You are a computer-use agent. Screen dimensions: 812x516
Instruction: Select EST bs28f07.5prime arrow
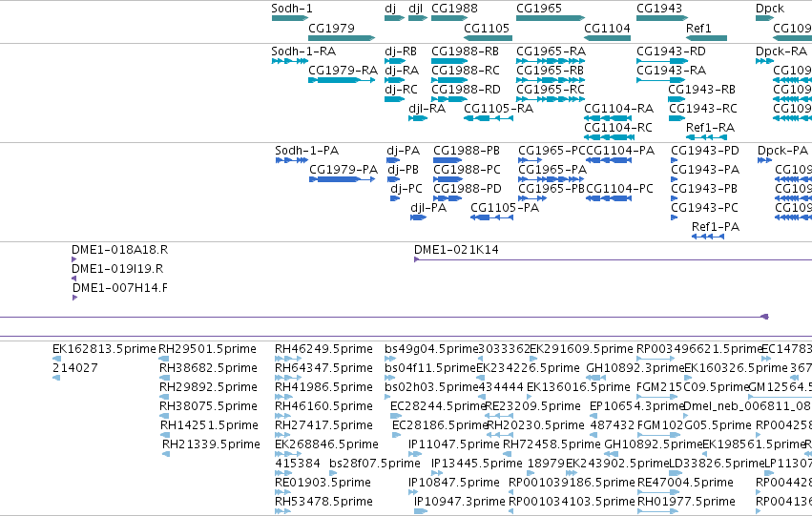(335, 473)
